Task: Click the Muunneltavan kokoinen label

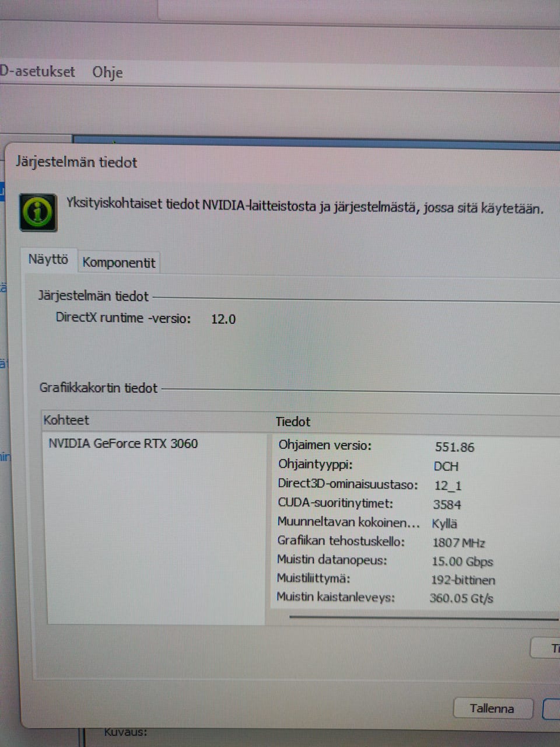Action: point(348,522)
